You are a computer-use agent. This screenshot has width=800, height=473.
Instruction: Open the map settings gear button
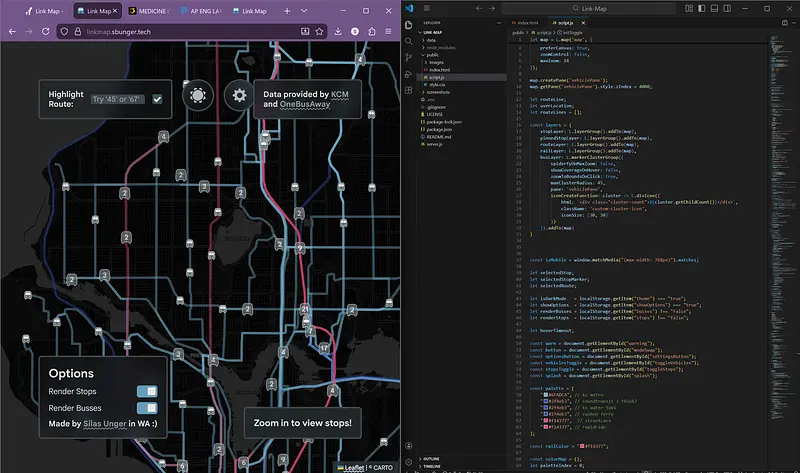239,96
